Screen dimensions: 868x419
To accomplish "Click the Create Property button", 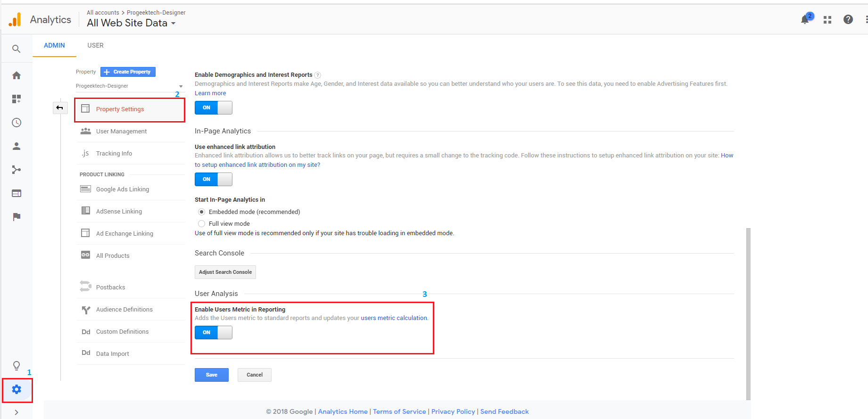I will click(x=128, y=72).
